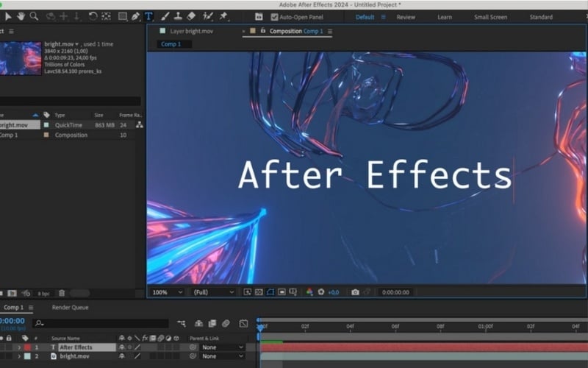The height and width of the screenshot is (368, 588).
Task: Open the Show Channel color icon
Action: 309,291
